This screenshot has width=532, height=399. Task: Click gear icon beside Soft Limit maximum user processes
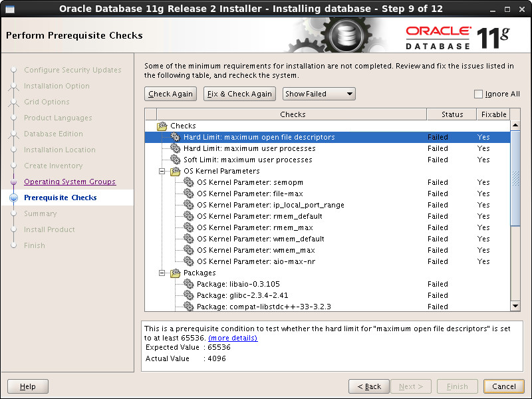coord(175,160)
